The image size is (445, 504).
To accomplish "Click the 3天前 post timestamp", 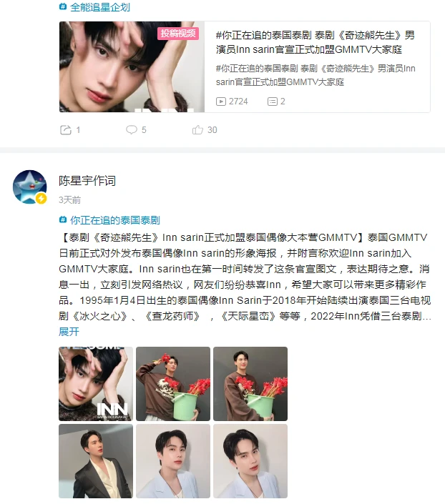I will [x=69, y=200].
